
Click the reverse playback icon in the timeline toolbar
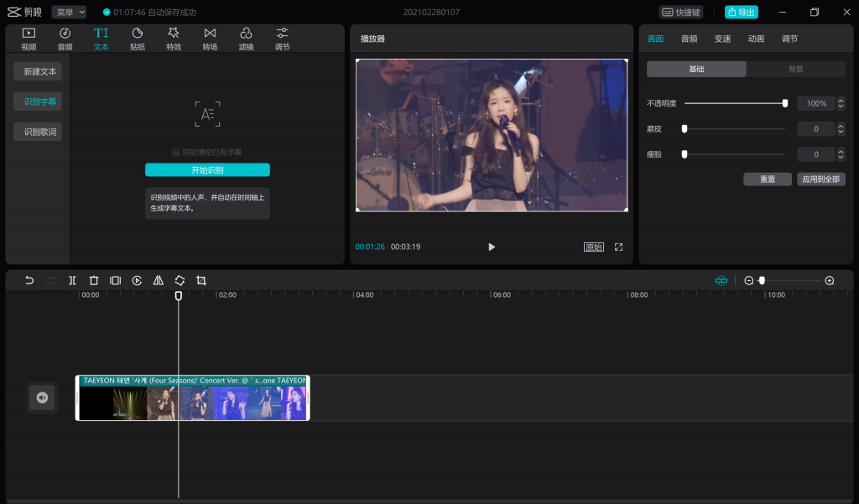coord(137,280)
